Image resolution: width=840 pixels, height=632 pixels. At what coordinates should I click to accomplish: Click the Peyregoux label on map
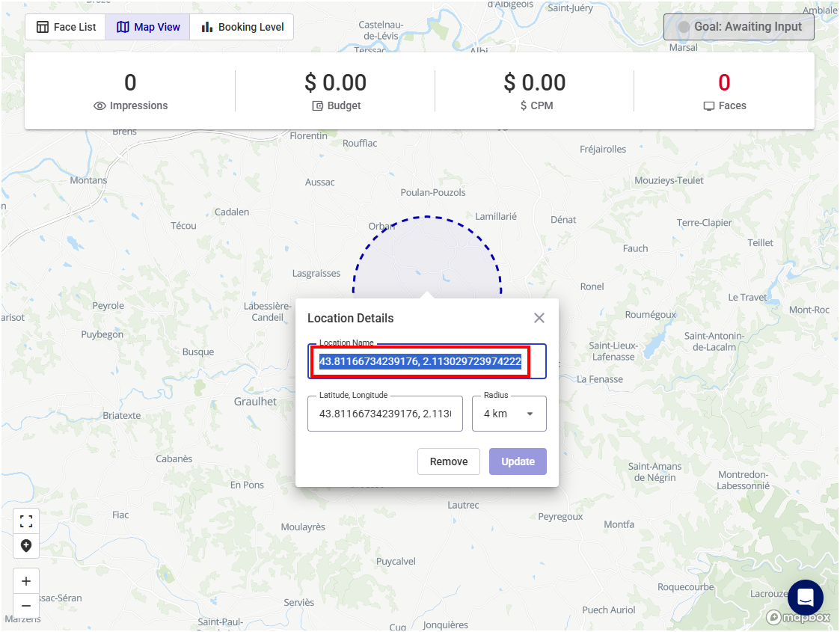pyautogui.click(x=560, y=517)
